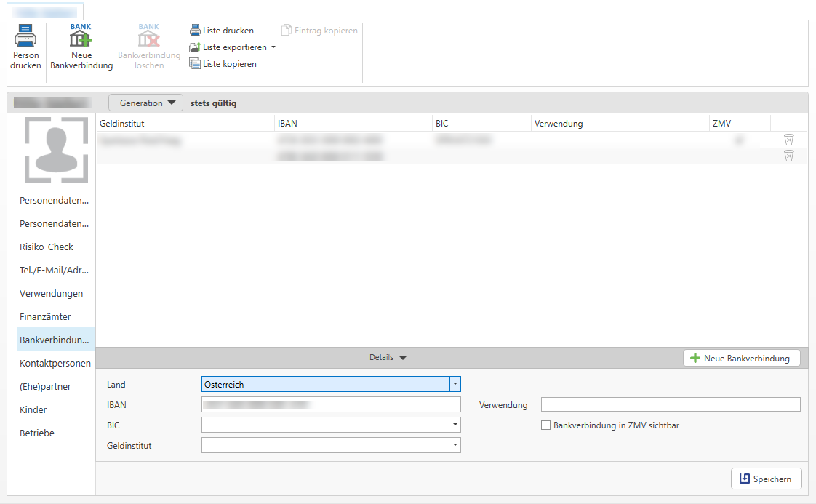This screenshot has height=504, width=816.
Task: Click the Liste kopieren icon
Action: tap(195, 64)
